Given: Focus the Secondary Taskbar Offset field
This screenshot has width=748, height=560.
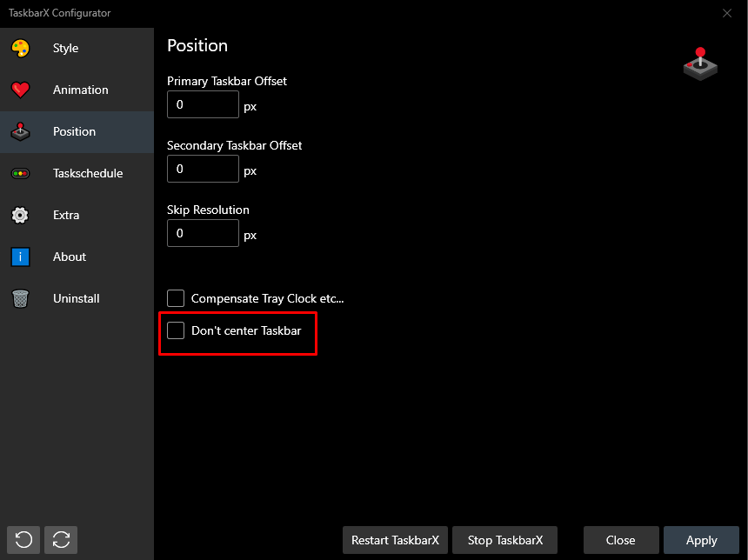Looking at the screenshot, I should (x=203, y=169).
